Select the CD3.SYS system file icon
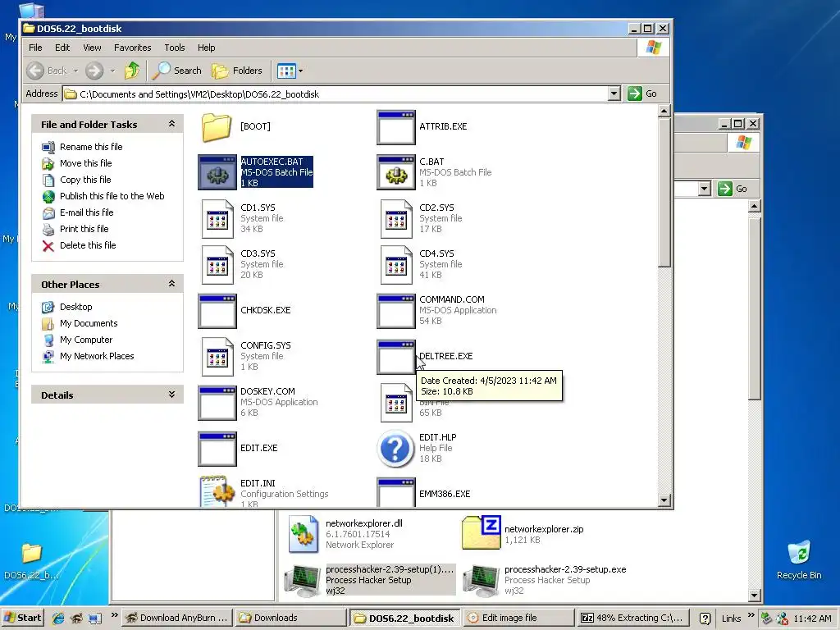The width and height of the screenshot is (840, 630). pos(217,265)
